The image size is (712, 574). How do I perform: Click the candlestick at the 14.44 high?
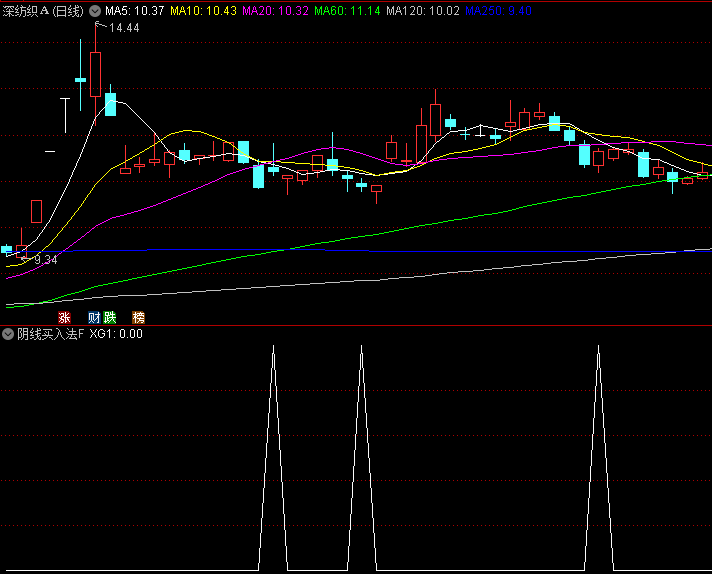[95, 74]
